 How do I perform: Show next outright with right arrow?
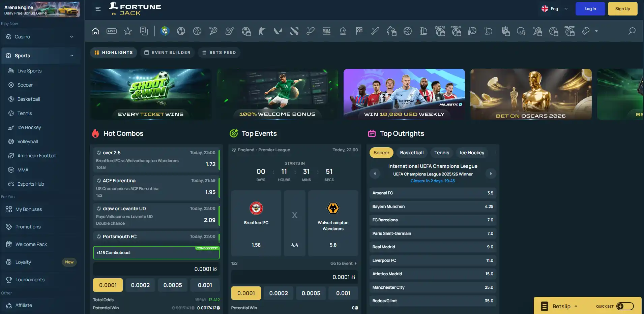(x=491, y=174)
